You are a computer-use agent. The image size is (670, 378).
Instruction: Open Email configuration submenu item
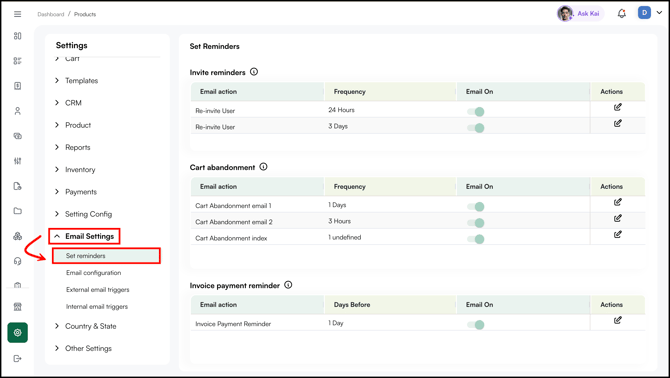94,273
